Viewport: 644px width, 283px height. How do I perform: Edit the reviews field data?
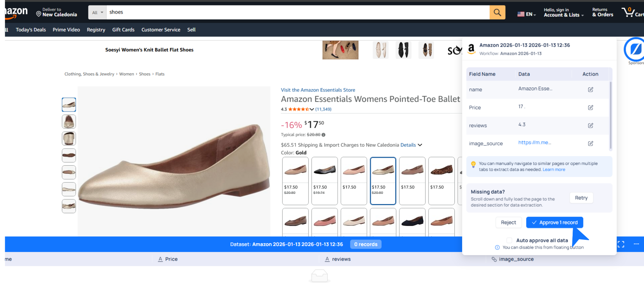click(x=591, y=126)
